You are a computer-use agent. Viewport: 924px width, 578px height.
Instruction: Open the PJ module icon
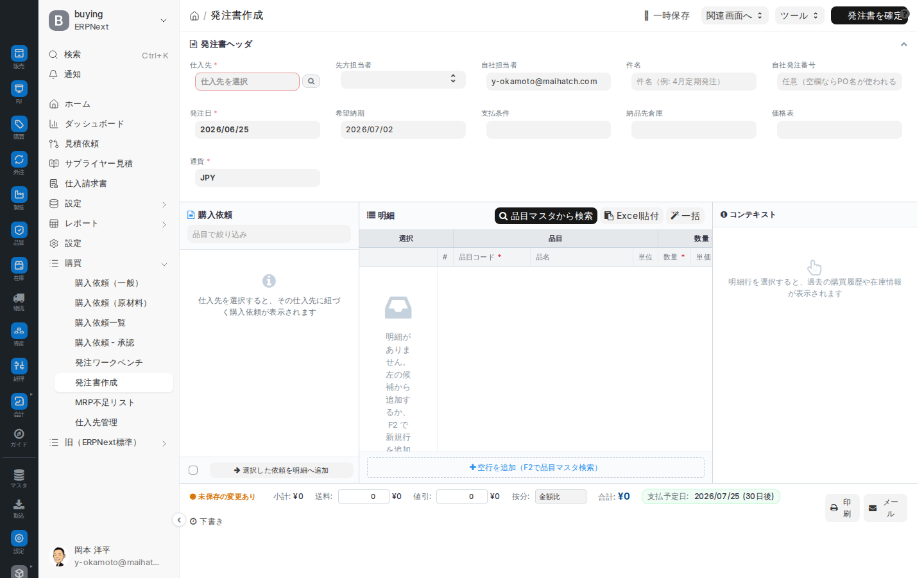(x=19, y=89)
